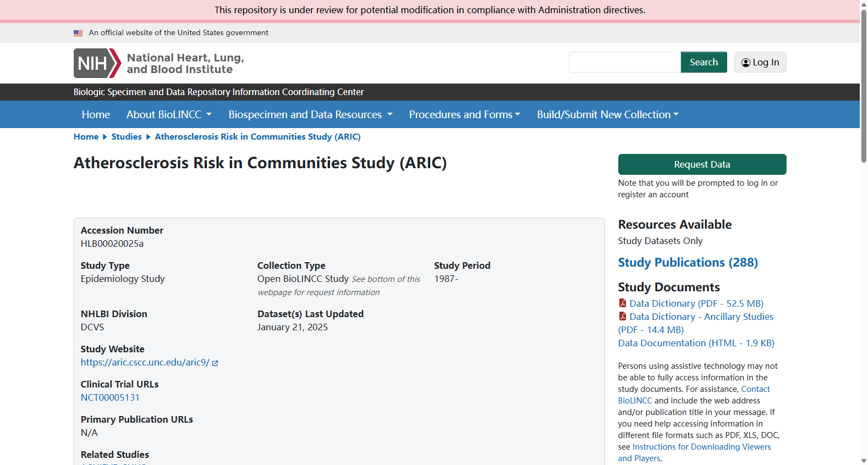Click the page heading Atherosclerosis Risk in Communities Study
Screen dimensions: 868x465
pos(260,163)
